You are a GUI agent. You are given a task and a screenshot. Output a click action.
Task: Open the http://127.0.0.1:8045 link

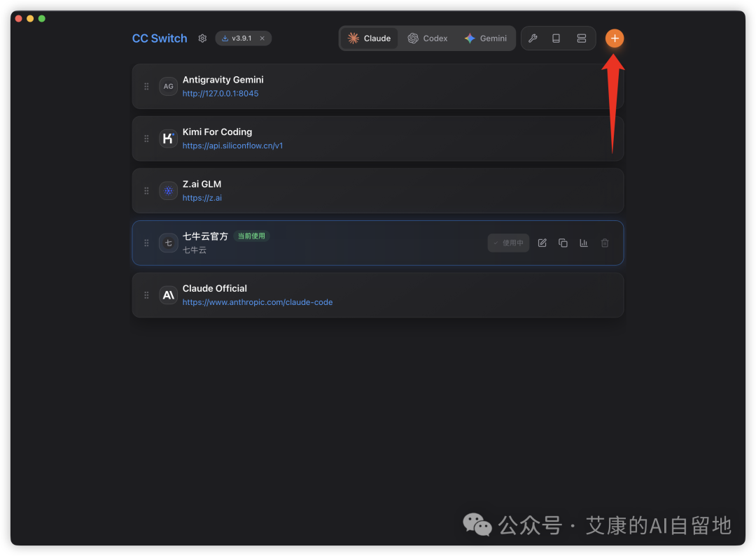pyautogui.click(x=220, y=94)
